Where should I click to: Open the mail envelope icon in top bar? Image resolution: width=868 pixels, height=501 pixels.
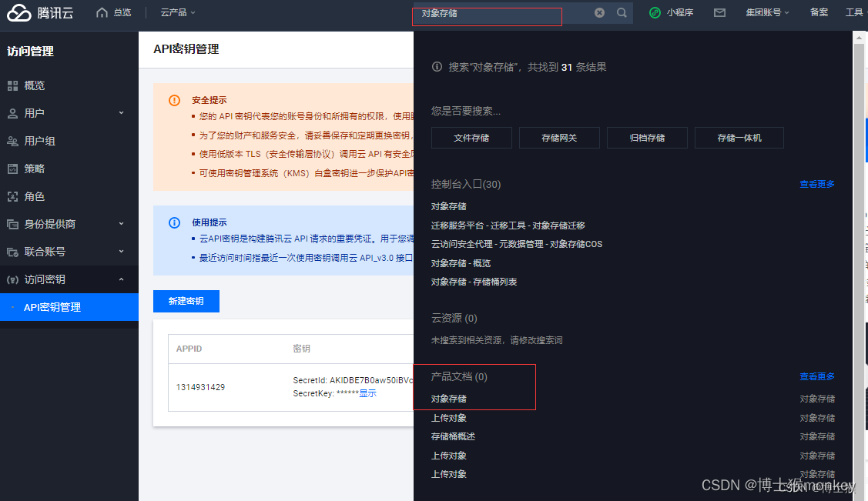tap(719, 12)
